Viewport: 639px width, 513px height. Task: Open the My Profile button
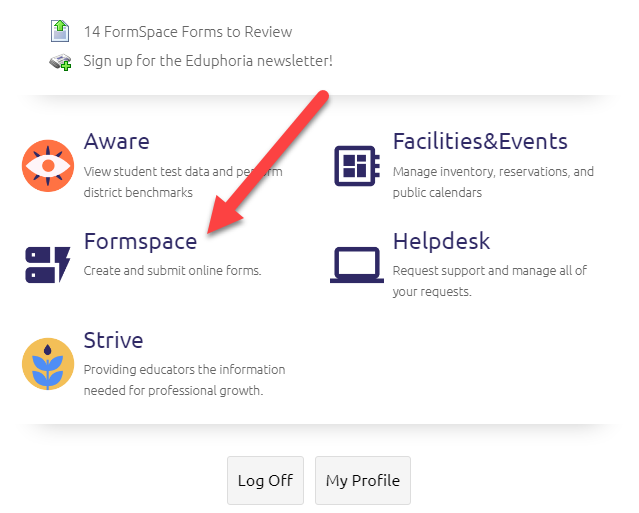click(362, 480)
